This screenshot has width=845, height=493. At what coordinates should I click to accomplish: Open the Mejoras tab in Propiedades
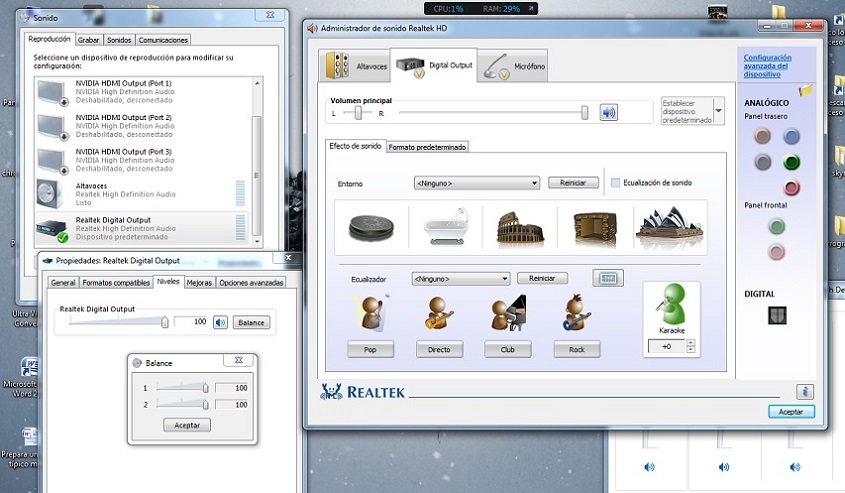[199, 283]
